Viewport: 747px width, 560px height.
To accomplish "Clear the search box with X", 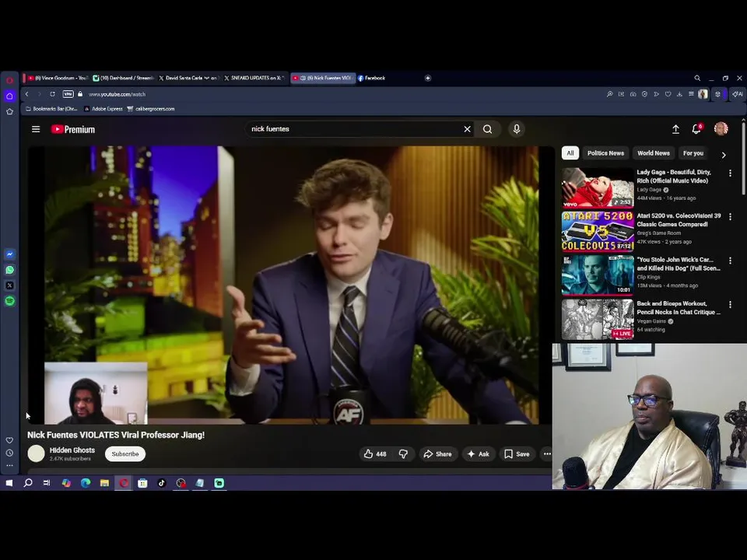I will tap(467, 129).
